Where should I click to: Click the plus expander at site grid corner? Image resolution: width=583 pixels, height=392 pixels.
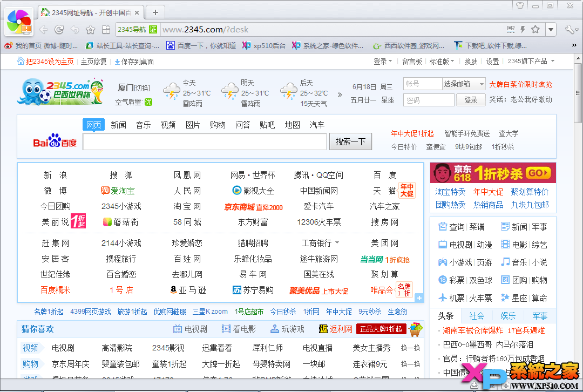point(419,298)
